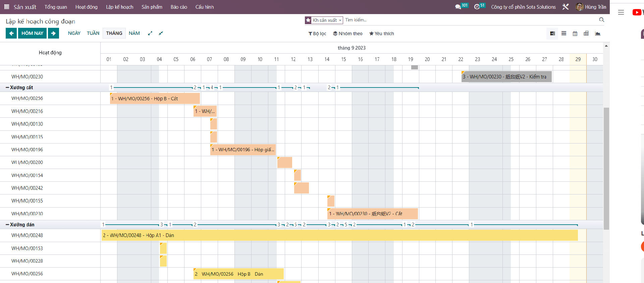
Task: Open the Nhóm theo dropdown
Action: point(347,34)
